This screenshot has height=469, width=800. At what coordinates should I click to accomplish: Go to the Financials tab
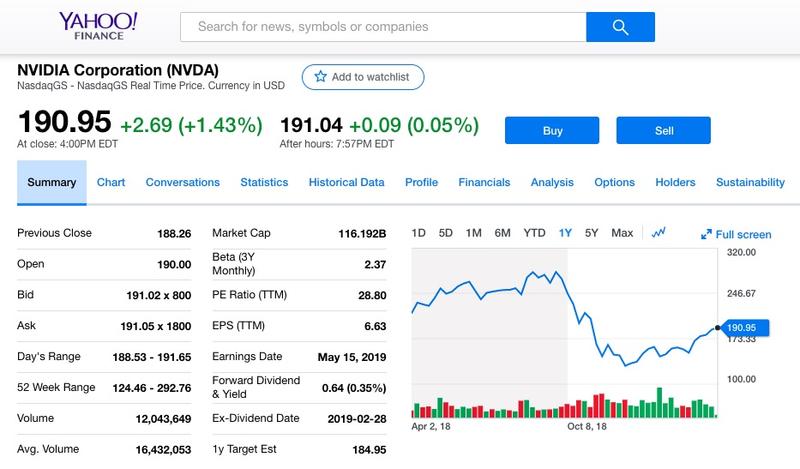click(484, 182)
